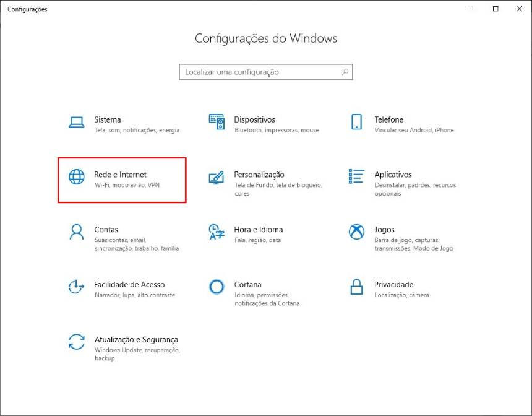Viewport: 532px width, 416px height.
Task: Open the Dispositivos keyboard and speaker icon
Action: coord(217,122)
